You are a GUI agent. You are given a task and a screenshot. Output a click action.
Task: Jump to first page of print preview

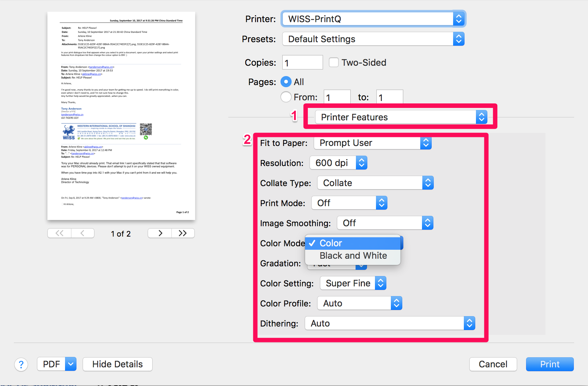[59, 233]
